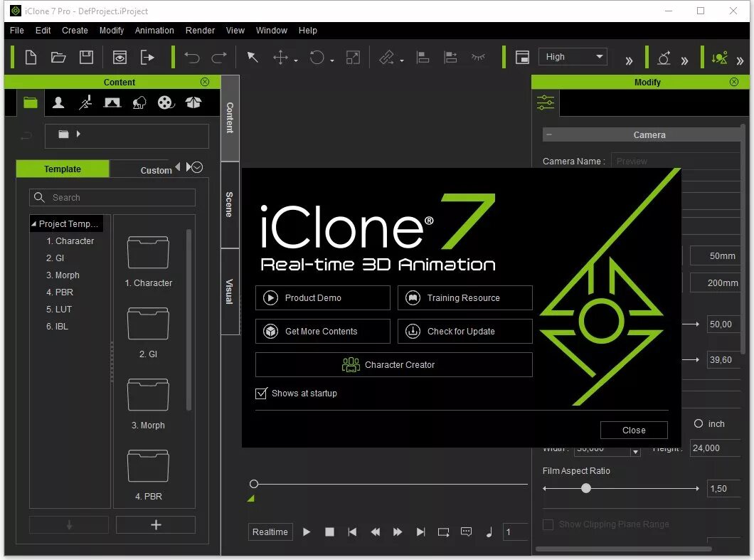Open the Content tab options circle dropdown
This screenshot has height=560, width=754.
coord(197,167)
